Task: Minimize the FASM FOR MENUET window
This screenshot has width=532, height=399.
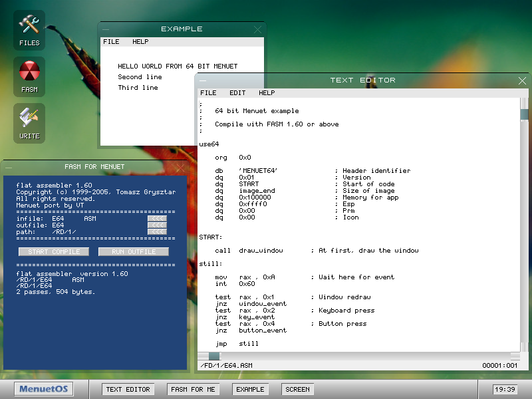Action: [x=9, y=168]
